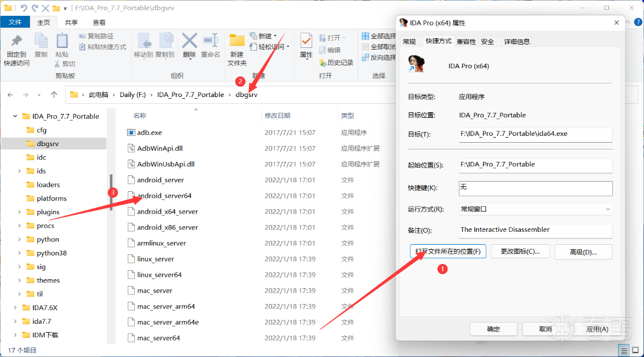The width and height of the screenshot is (644, 357).
Task: Open the File ribbon tab
Action: pos(15,22)
